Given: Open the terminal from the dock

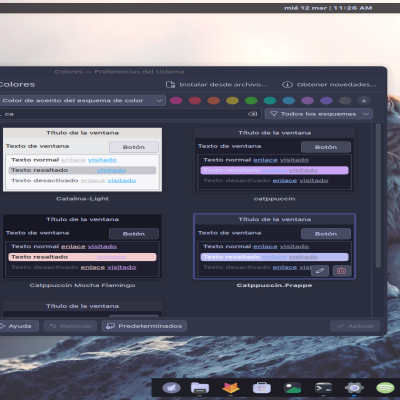Looking at the screenshot, I should pos(324,388).
